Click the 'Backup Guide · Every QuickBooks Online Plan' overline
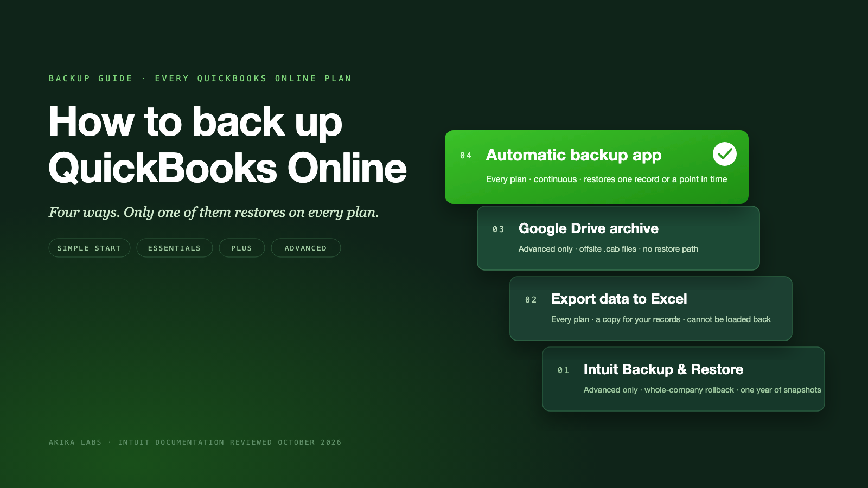Viewport: 868px width, 488px height. (x=200, y=79)
